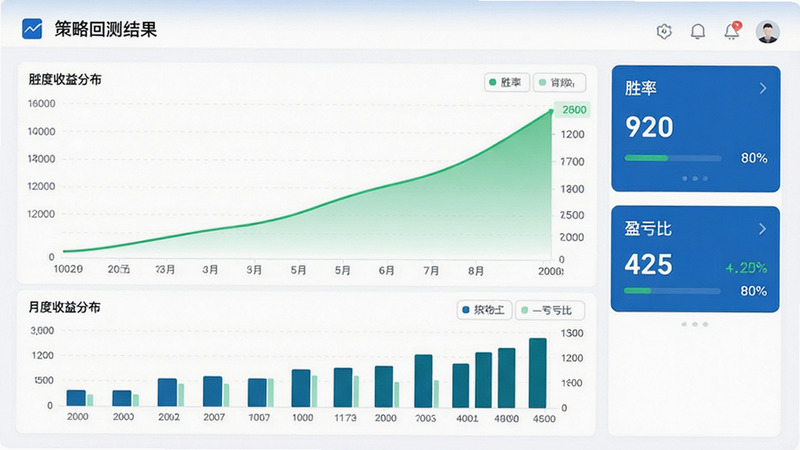
Task: Click the 盈亏比 progress bar
Action: pos(672,291)
